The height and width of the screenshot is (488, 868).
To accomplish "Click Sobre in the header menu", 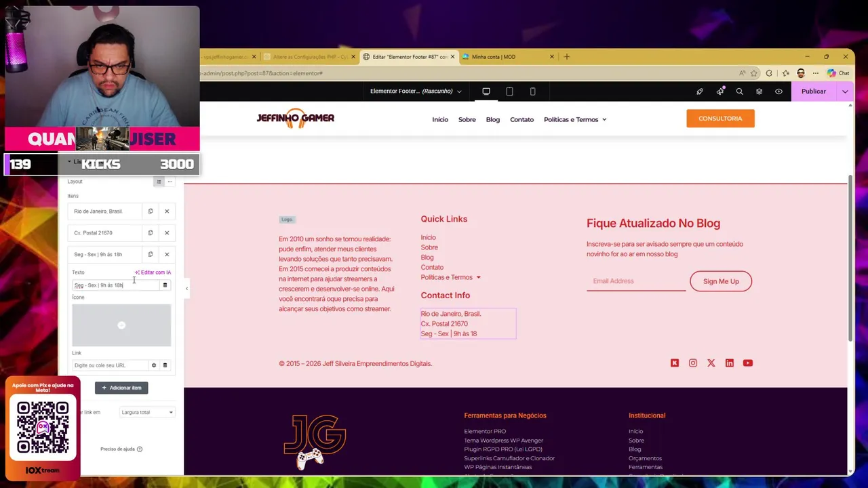I will [x=467, y=119].
